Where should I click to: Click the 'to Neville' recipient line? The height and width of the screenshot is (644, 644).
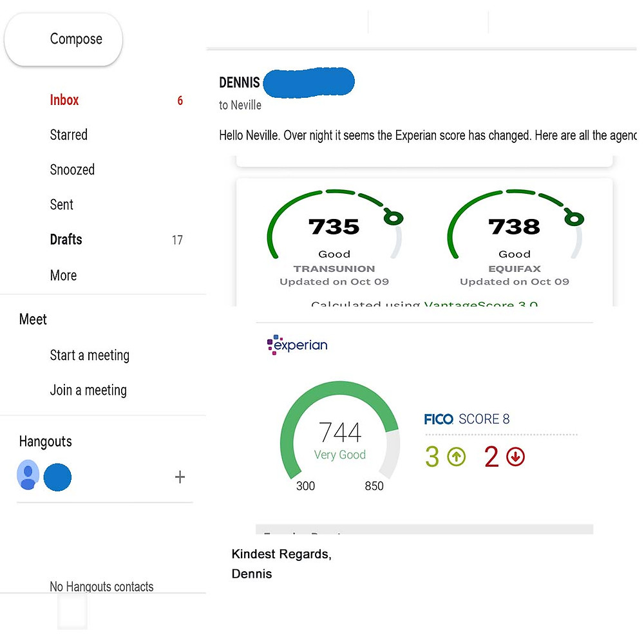(240, 105)
